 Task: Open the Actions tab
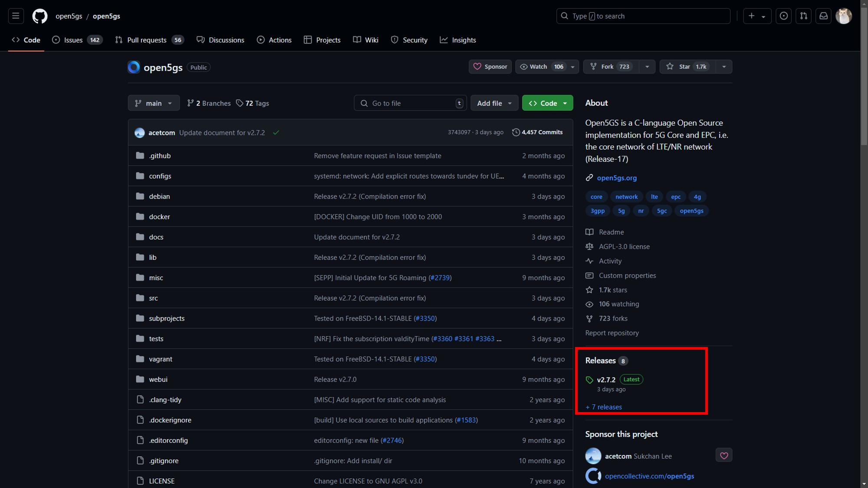click(x=274, y=40)
